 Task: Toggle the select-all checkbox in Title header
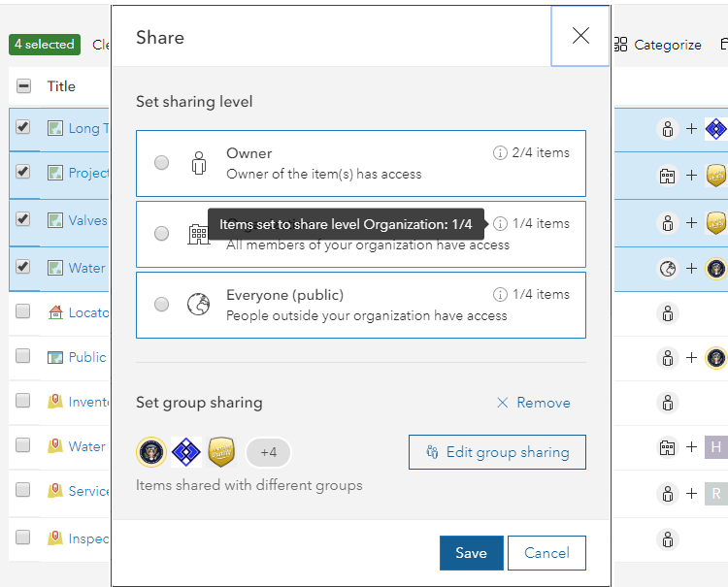click(x=23, y=86)
